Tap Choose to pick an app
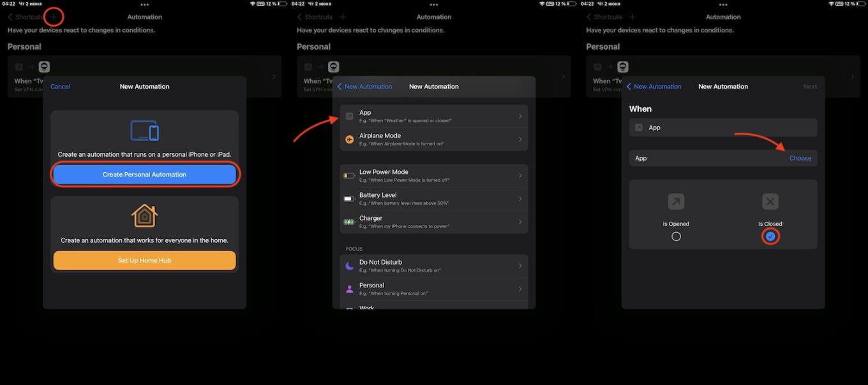 pyautogui.click(x=800, y=158)
